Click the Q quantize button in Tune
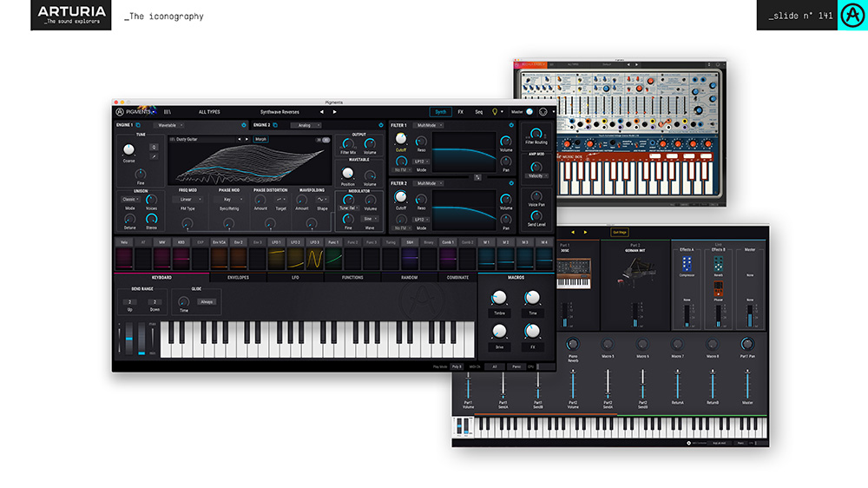 [154, 147]
